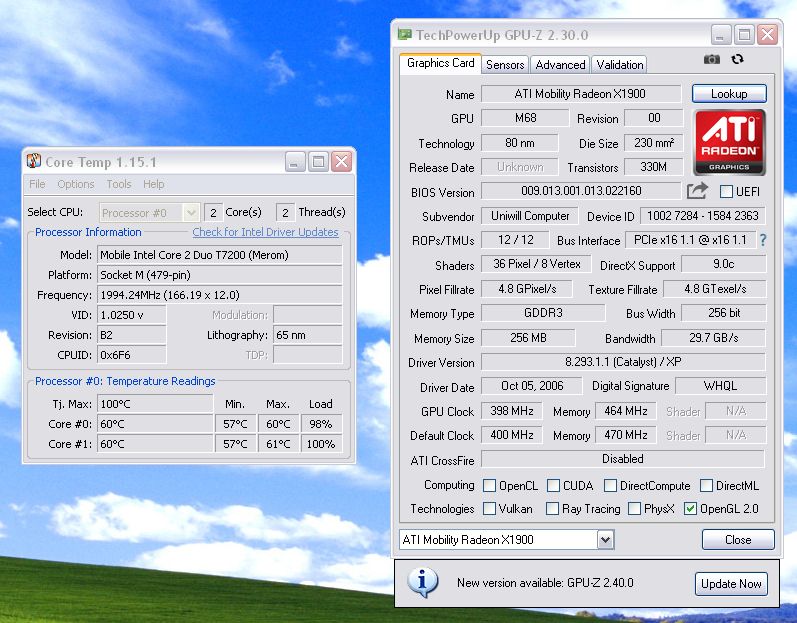
Task: Switch to the Sensors tab
Action: (x=505, y=64)
